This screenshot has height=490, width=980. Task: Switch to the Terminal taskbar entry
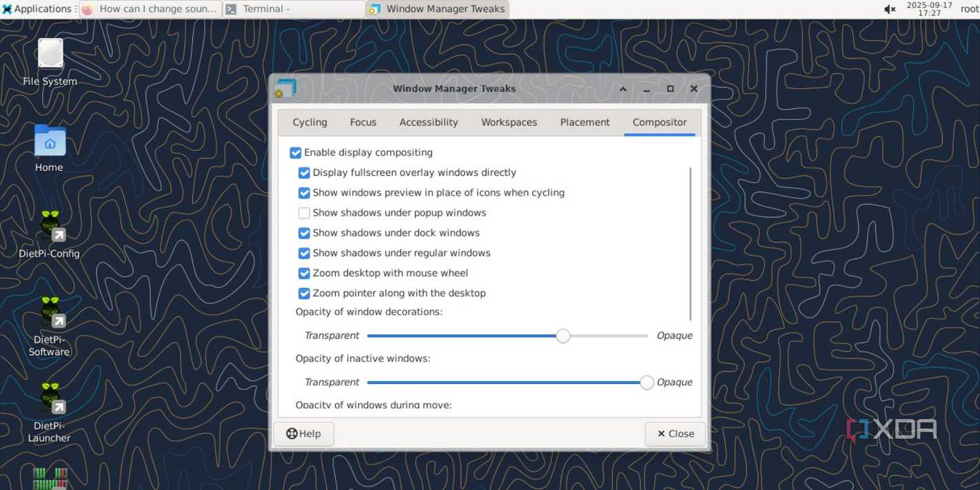pos(294,9)
